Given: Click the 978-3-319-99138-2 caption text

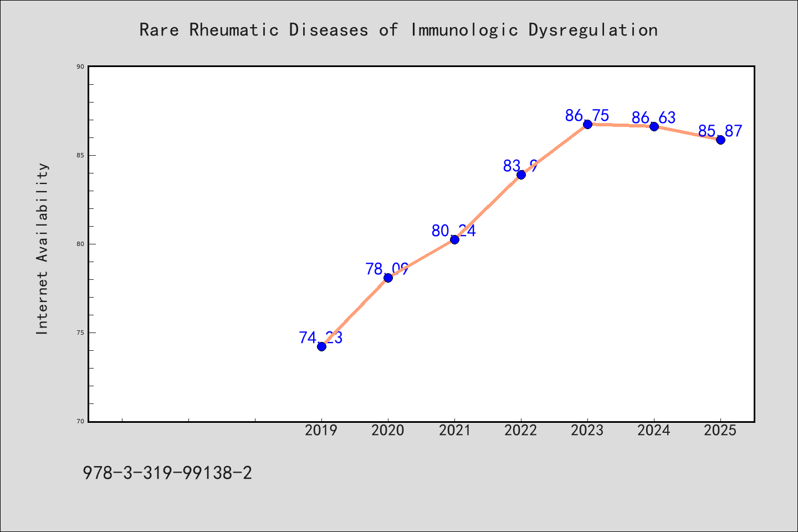Looking at the screenshot, I should pos(167,473).
